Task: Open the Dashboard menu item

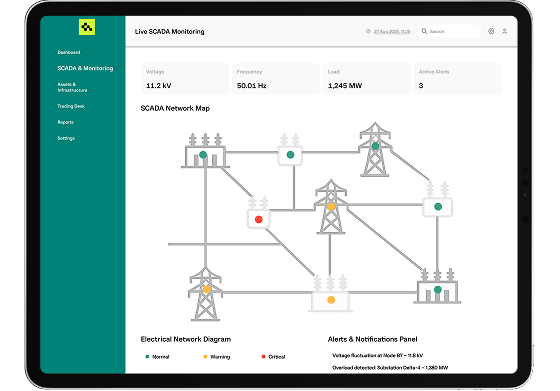Action: pos(69,52)
